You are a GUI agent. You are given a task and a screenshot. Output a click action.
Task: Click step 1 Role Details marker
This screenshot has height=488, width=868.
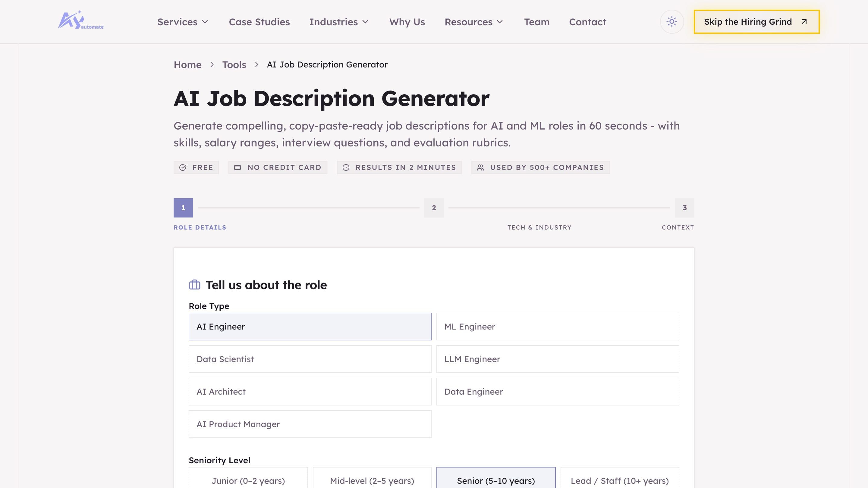tap(183, 208)
